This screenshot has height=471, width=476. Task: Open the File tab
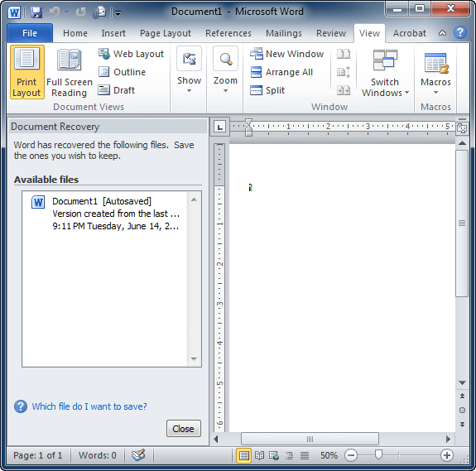[30, 33]
